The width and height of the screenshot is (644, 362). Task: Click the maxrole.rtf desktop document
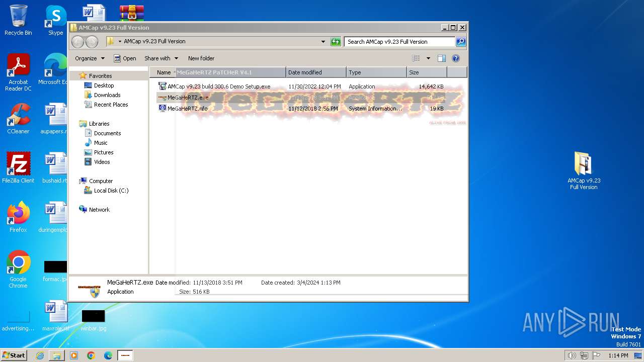click(x=55, y=317)
